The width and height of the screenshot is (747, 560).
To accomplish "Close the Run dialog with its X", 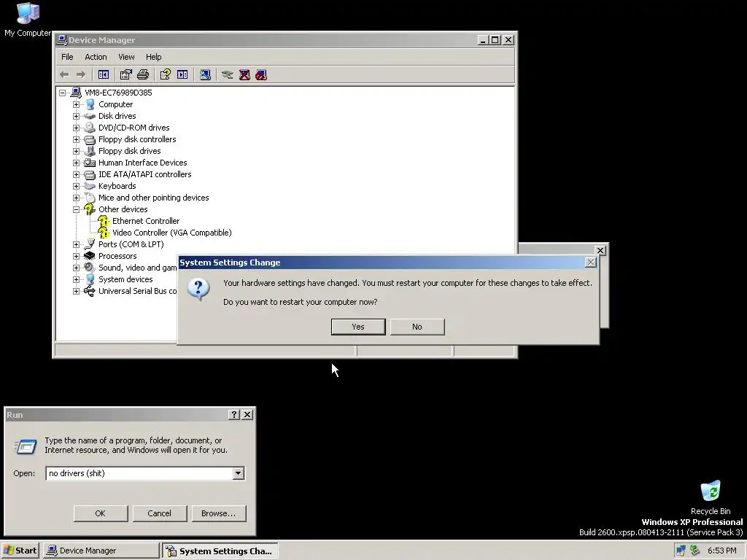I will pos(247,414).
